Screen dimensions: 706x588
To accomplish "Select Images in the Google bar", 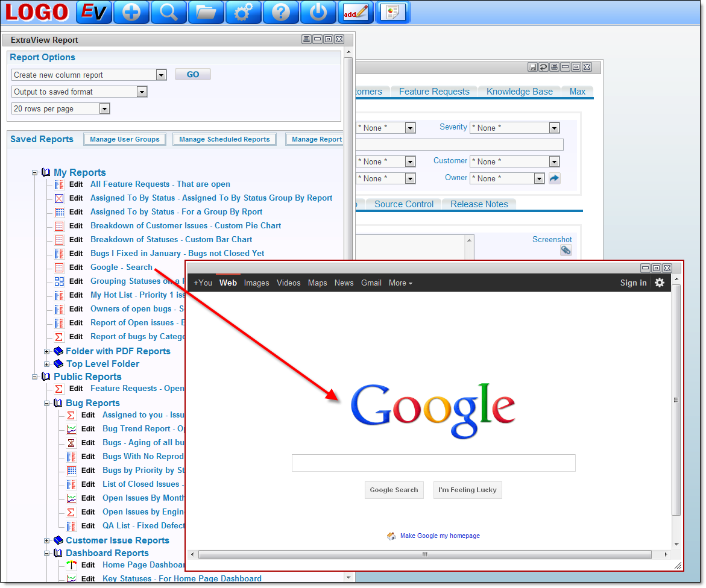I will pyautogui.click(x=257, y=283).
